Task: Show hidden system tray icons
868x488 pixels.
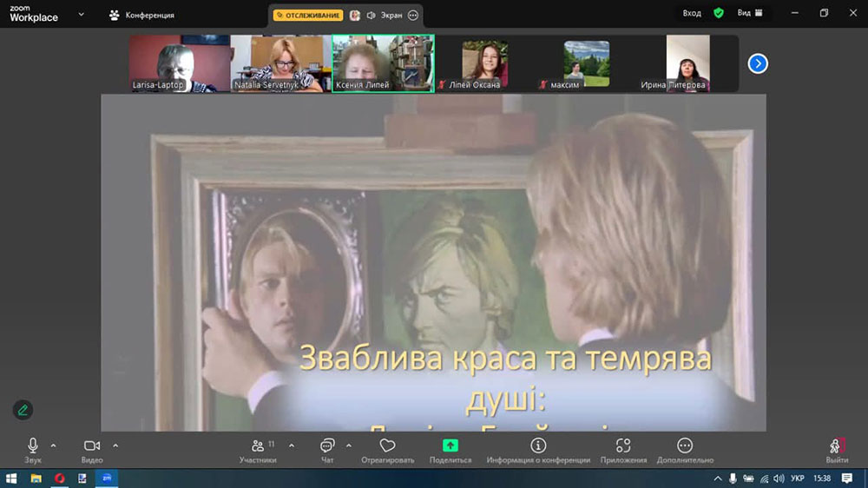Action: click(x=718, y=478)
